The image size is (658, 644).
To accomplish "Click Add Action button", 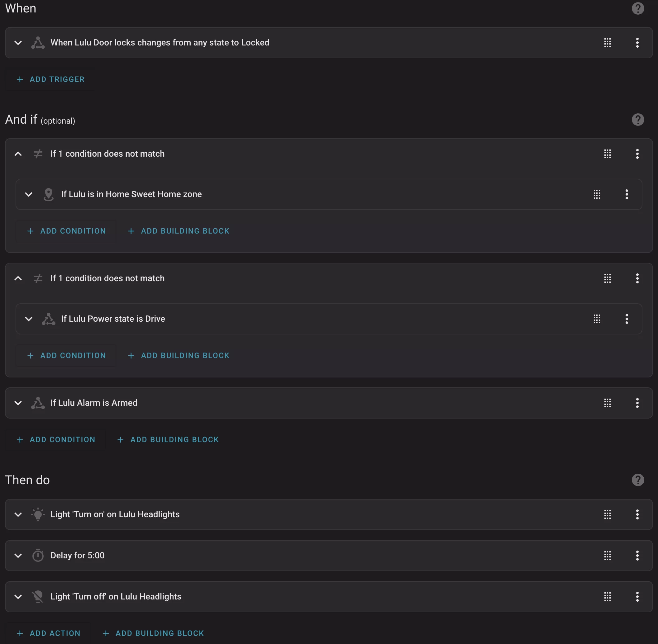I will (x=48, y=633).
